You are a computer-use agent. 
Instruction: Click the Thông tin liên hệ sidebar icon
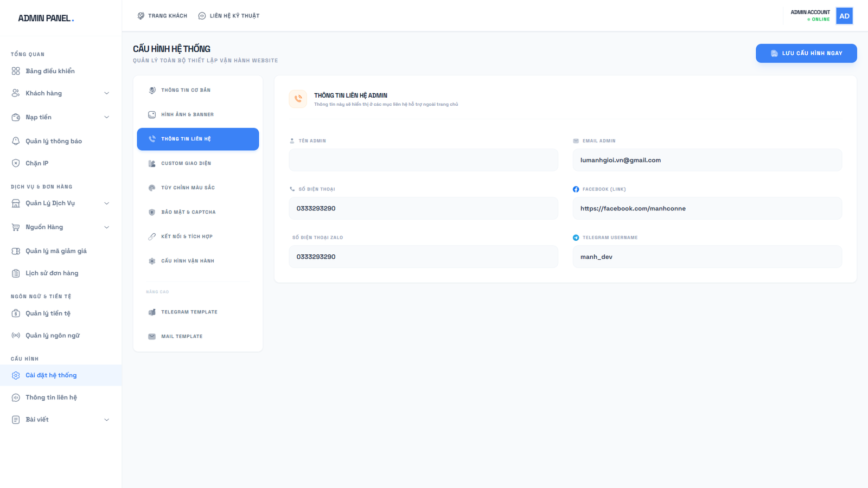pos(16,397)
